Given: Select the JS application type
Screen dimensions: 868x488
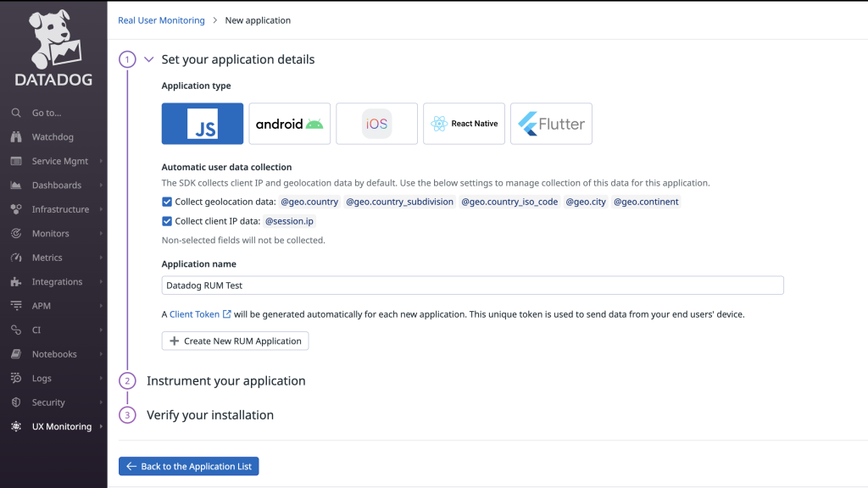Looking at the screenshot, I should [202, 123].
